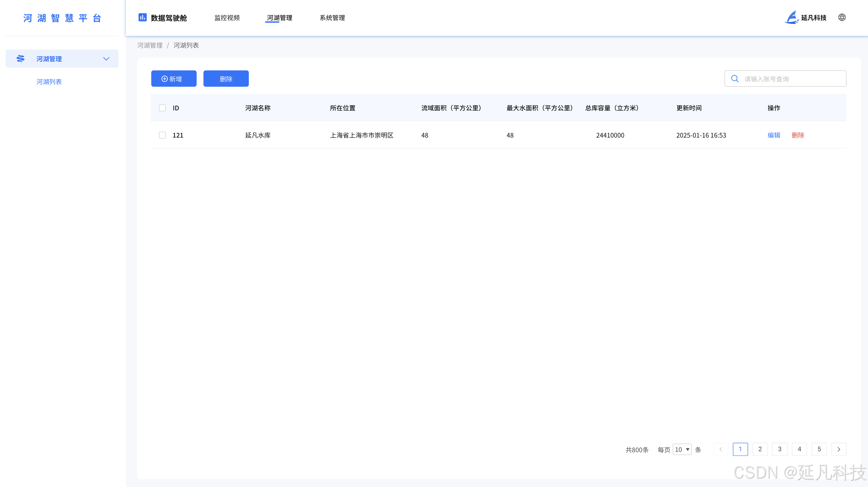Open the per-page count dropdown
The image size is (868, 487).
[x=682, y=449]
